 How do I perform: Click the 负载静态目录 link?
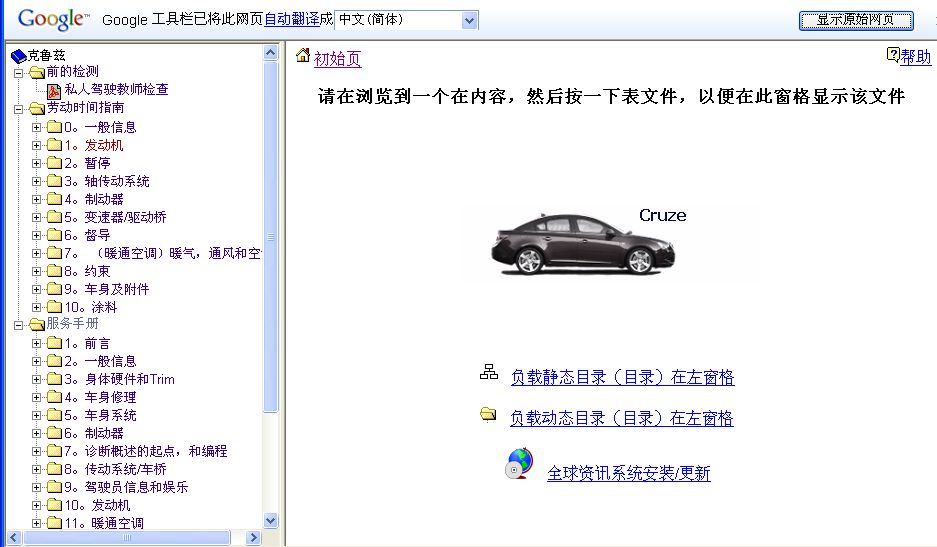[622, 378]
